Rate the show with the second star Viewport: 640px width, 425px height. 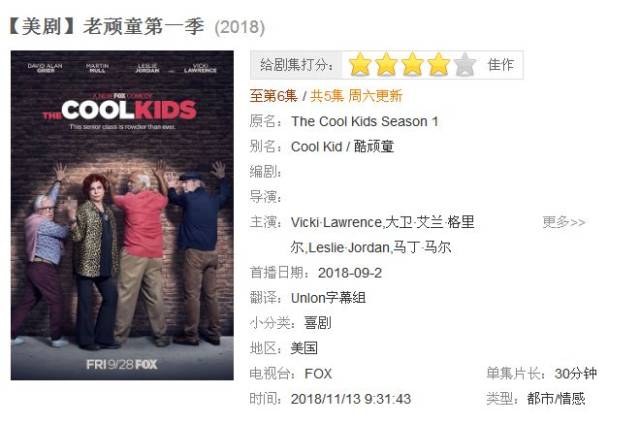point(386,65)
